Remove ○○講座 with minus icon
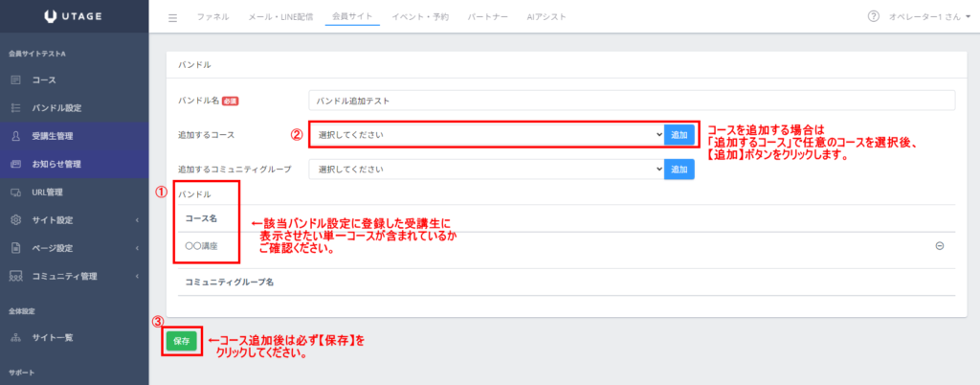 pyautogui.click(x=939, y=246)
